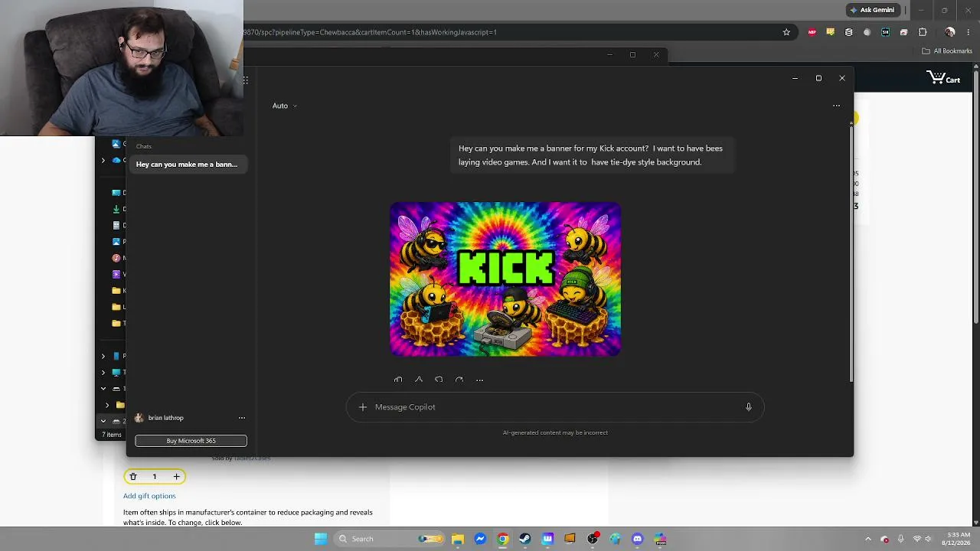The image size is (980, 551).
Task: Start voice input with the microphone icon
Action: 749,407
